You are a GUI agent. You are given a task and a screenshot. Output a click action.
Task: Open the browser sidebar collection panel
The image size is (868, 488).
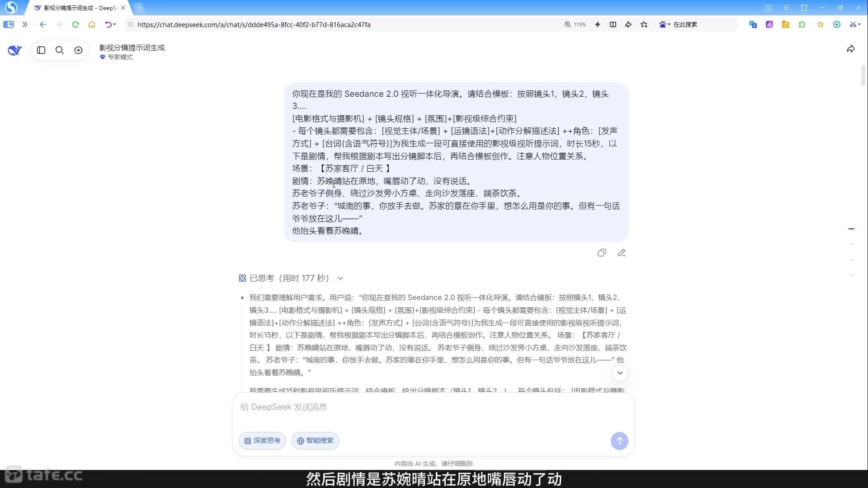9,24
